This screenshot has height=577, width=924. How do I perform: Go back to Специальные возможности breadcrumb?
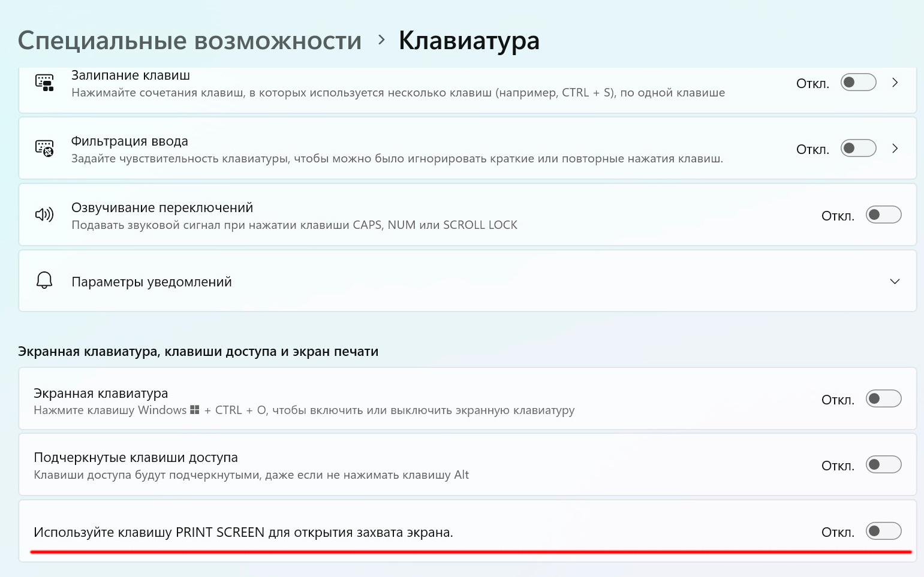189,41
